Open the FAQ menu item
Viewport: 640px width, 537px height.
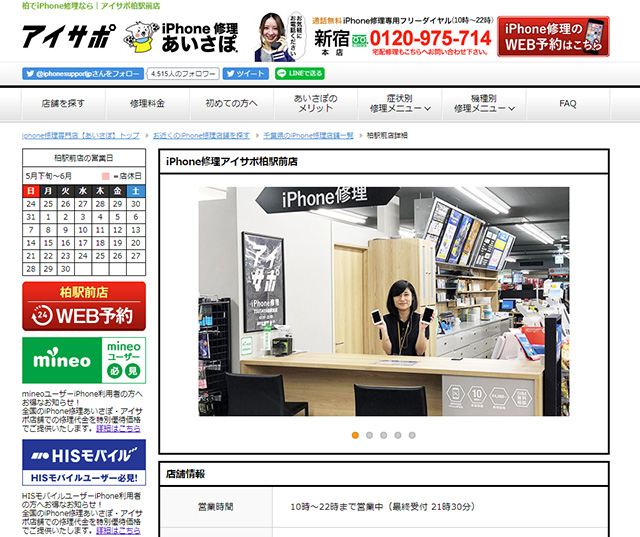coord(568,104)
